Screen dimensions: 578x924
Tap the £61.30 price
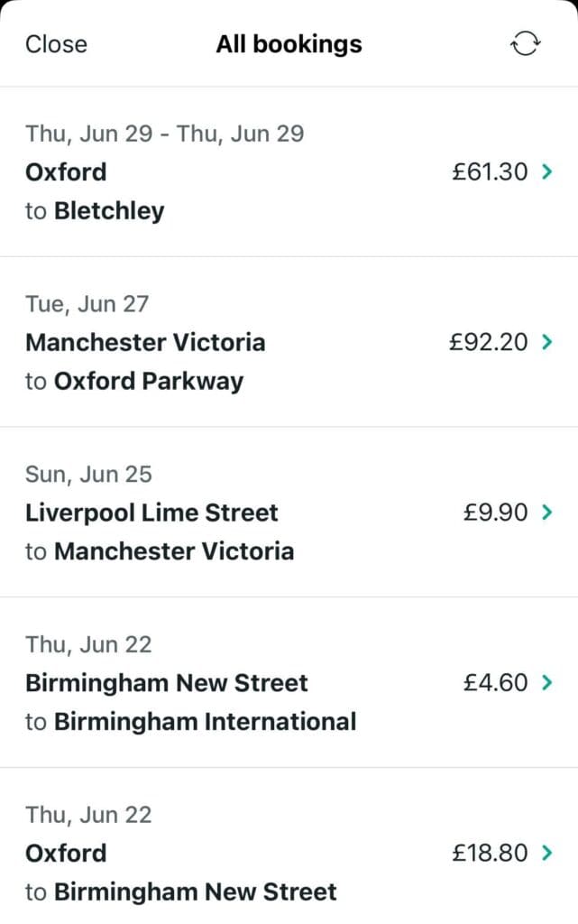click(x=490, y=171)
